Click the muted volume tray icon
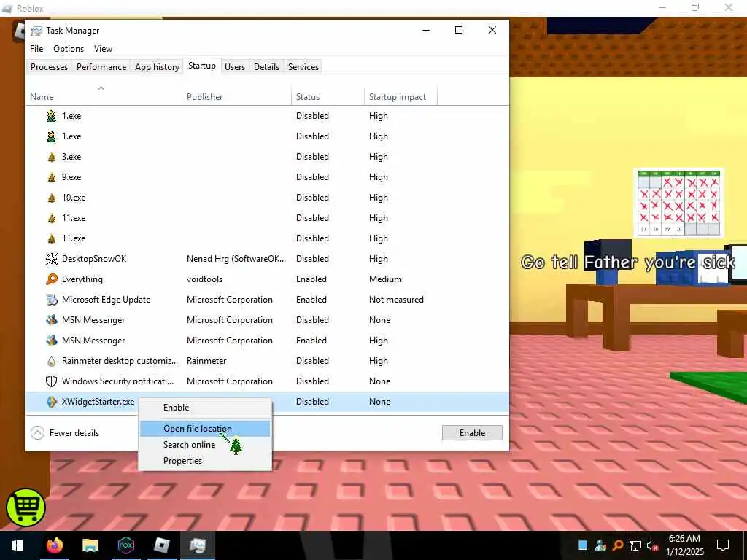 coord(653,545)
